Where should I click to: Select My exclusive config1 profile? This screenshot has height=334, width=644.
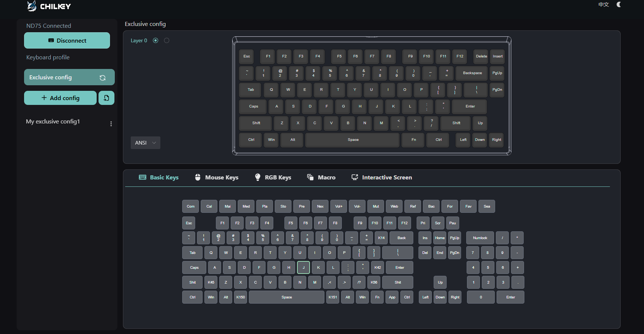pos(53,122)
